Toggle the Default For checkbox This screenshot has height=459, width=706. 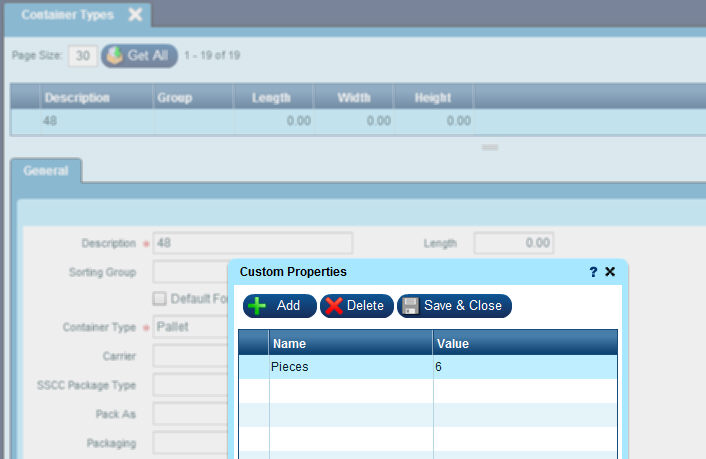point(159,298)
